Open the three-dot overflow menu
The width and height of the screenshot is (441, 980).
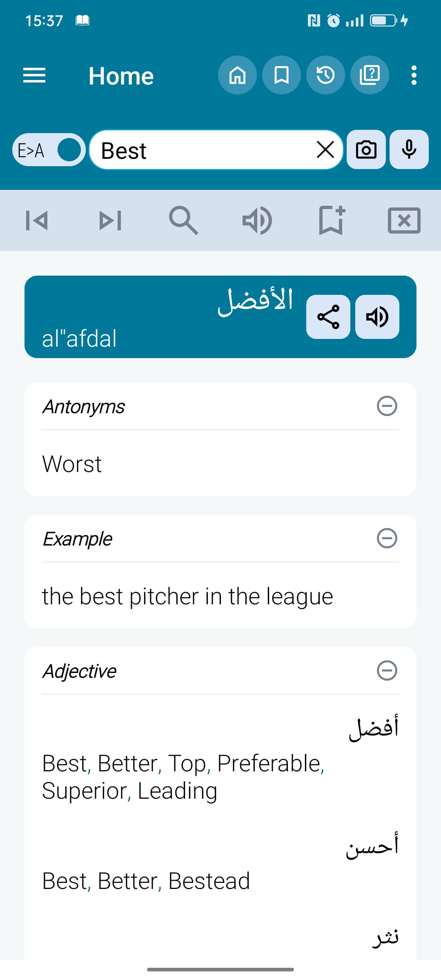(x=414, y=75)
